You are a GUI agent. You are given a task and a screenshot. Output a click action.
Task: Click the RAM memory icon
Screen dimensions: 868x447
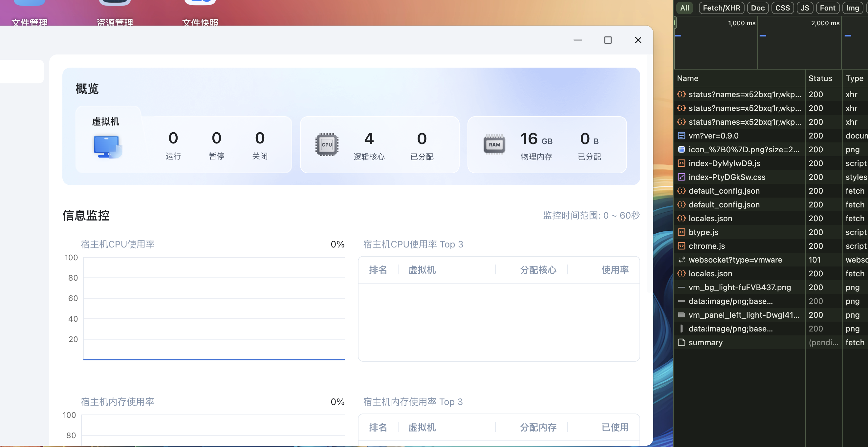(x=494, y=145)
